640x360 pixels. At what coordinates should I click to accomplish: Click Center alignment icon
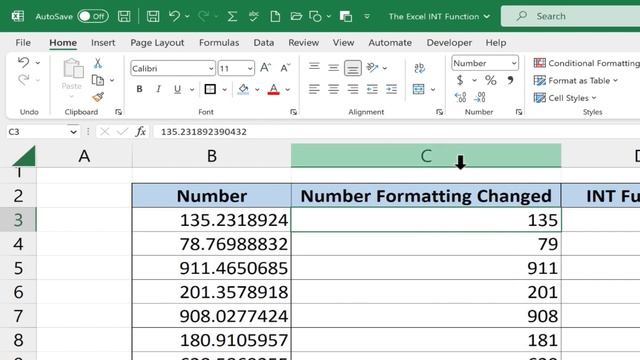(333, 89)
